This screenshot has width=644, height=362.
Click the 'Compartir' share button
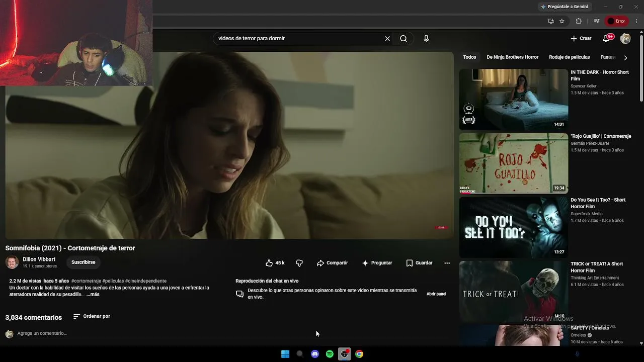(332, 263)
